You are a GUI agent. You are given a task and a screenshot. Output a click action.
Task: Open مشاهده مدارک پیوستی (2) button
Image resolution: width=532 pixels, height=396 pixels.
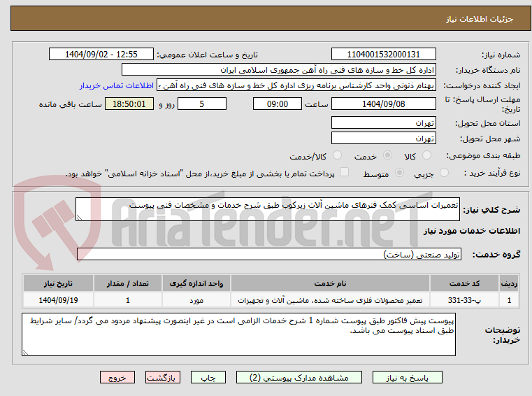(x=299, y=377)
